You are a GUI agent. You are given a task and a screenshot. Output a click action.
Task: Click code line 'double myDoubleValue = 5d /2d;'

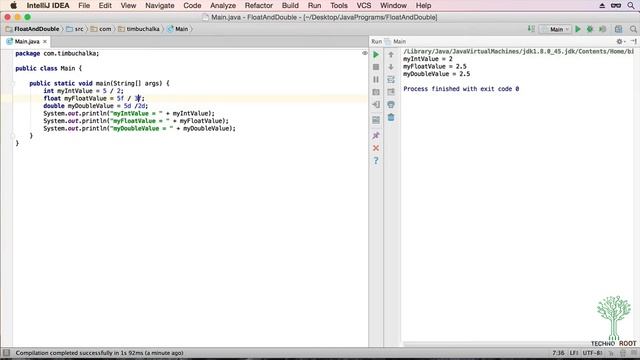[96, 106]
